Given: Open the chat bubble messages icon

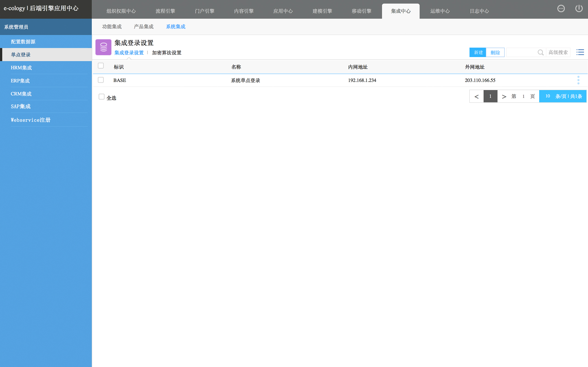Looking at the screenshot, I should [561, 9].
